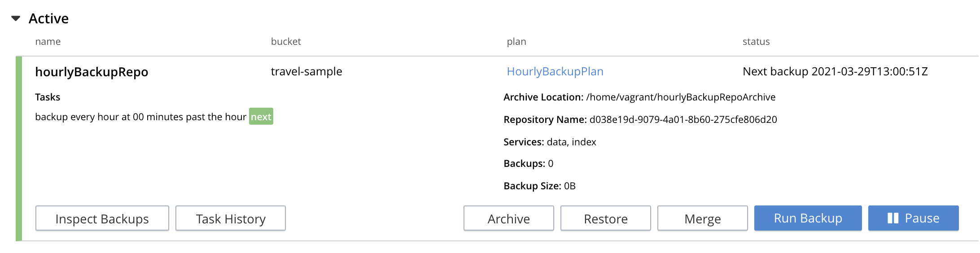
Task: Open the HourlyBackupPlan link
Action: click(555, 71)
